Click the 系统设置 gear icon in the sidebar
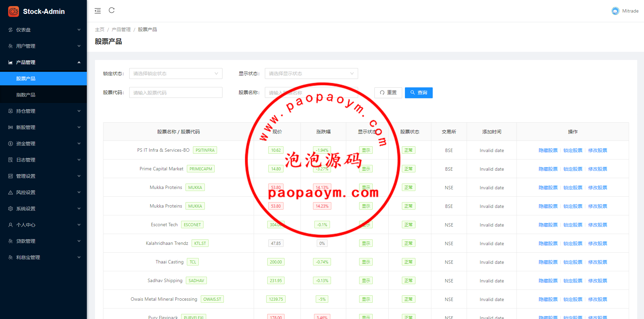 pyautogui.click(x=11, y=209)
